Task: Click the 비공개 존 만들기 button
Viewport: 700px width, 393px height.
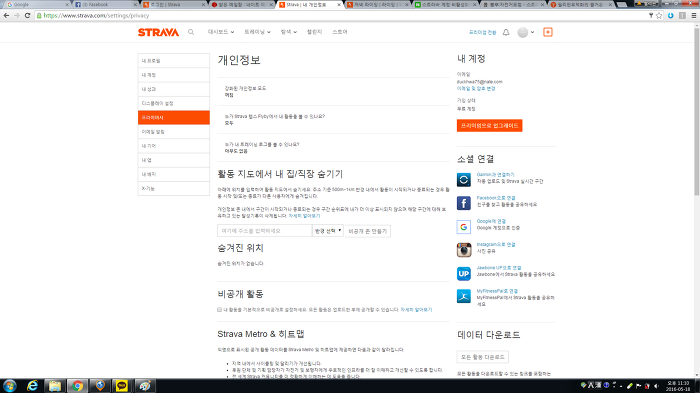Action: [367, 231]
